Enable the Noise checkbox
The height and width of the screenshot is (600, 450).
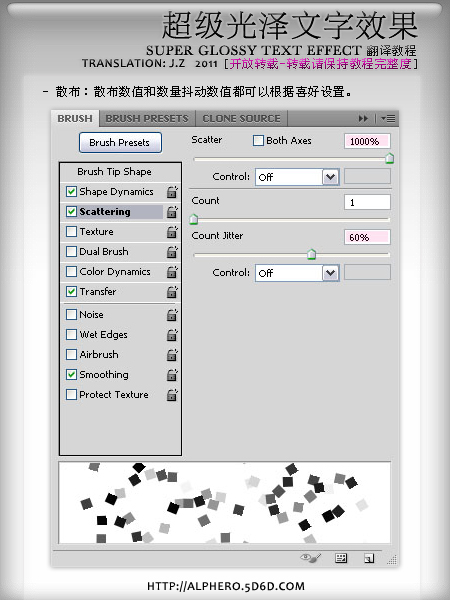(x=71, y=315)
